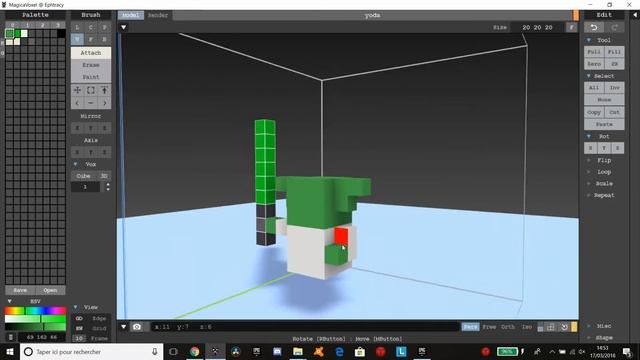Open Chrome from the taskbar

(194, 351)
